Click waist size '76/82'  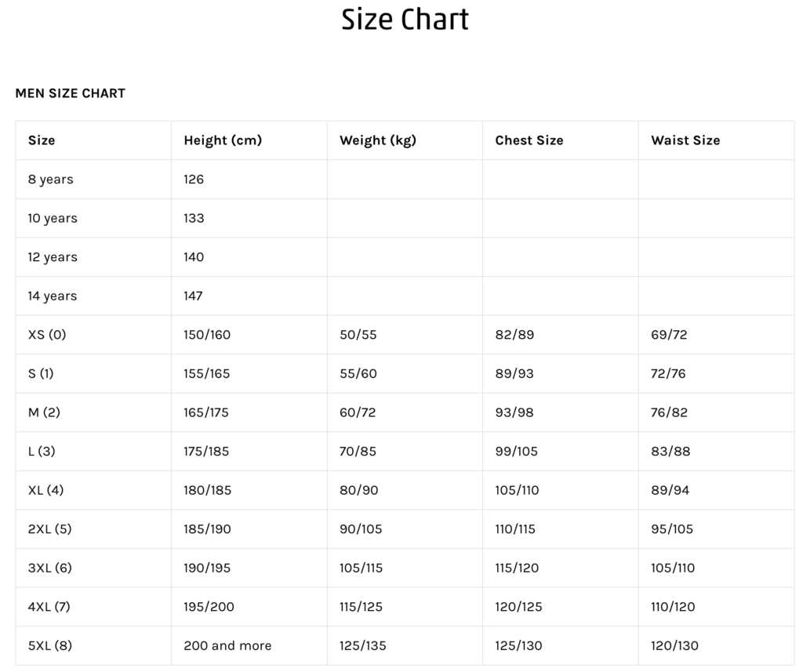point(669,412)
